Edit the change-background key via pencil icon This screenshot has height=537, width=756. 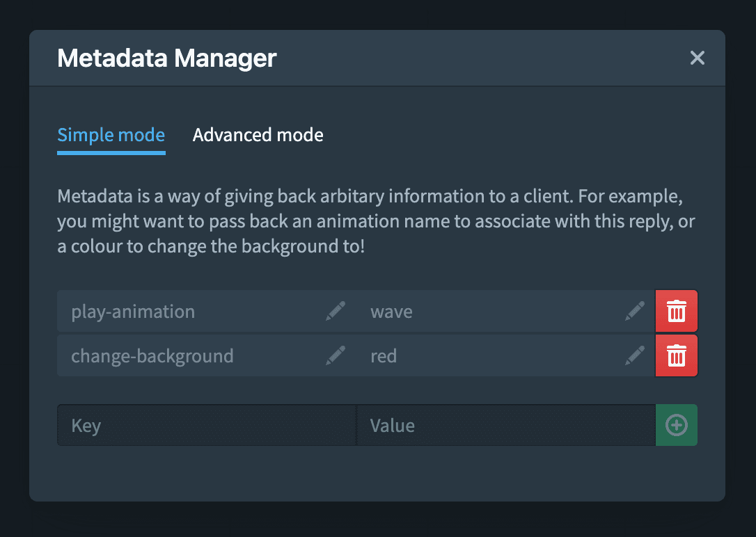click(x=336, y=356)
